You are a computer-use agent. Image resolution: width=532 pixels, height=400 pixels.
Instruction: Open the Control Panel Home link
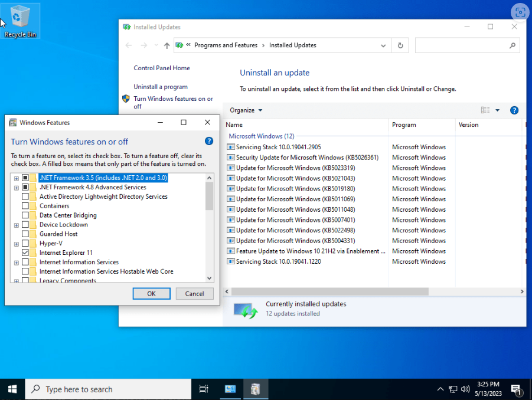point(162,68)
